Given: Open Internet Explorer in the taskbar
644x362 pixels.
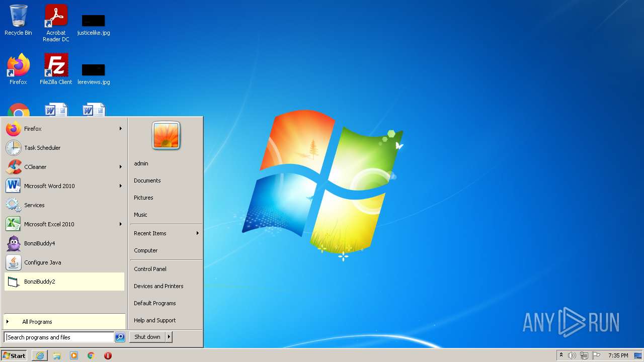Looking at the screenshot, I should (40, 355).
